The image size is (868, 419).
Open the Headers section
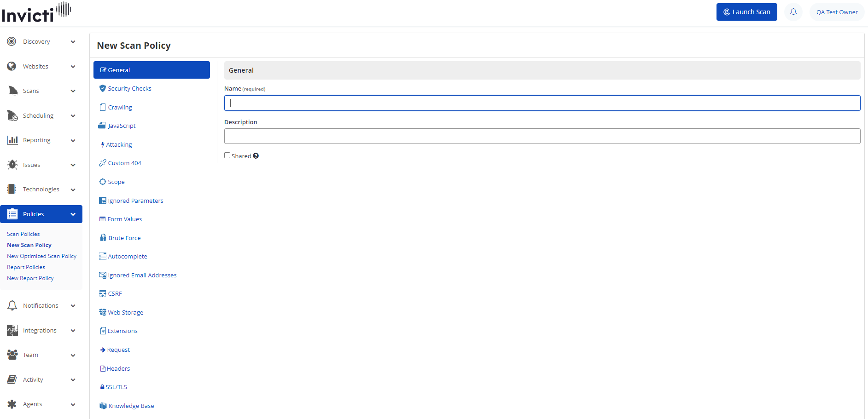tap(115, 368)
